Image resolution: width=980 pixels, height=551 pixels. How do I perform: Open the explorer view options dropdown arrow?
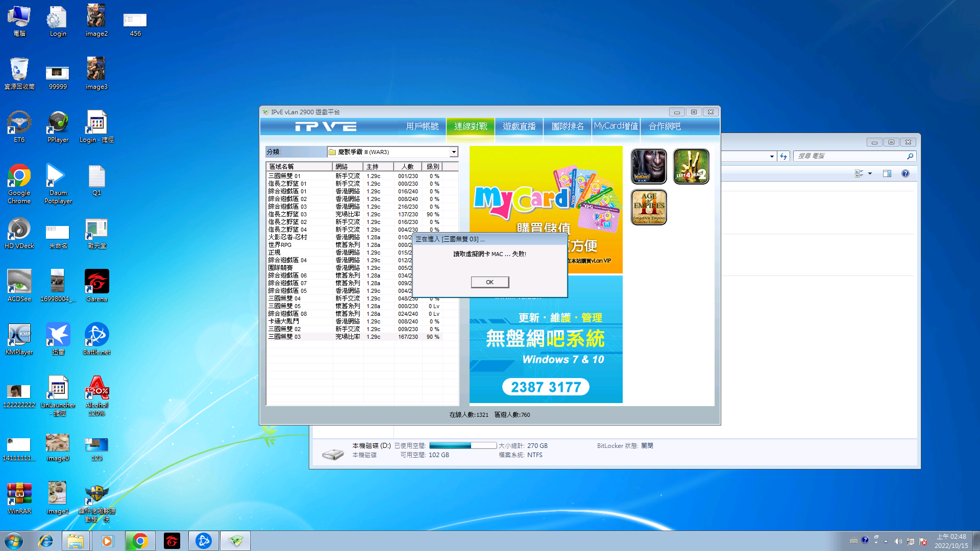pyautogui.click(x=870, y=173)
